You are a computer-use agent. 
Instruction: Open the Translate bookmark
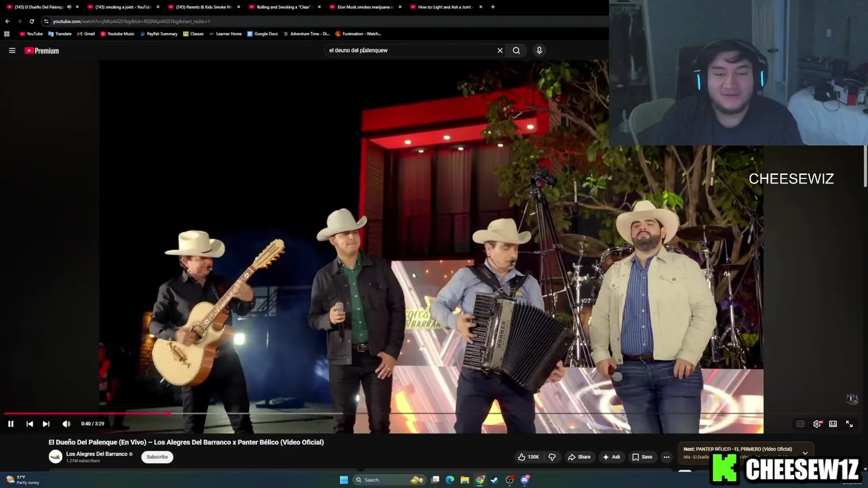[x=60, y=34]
